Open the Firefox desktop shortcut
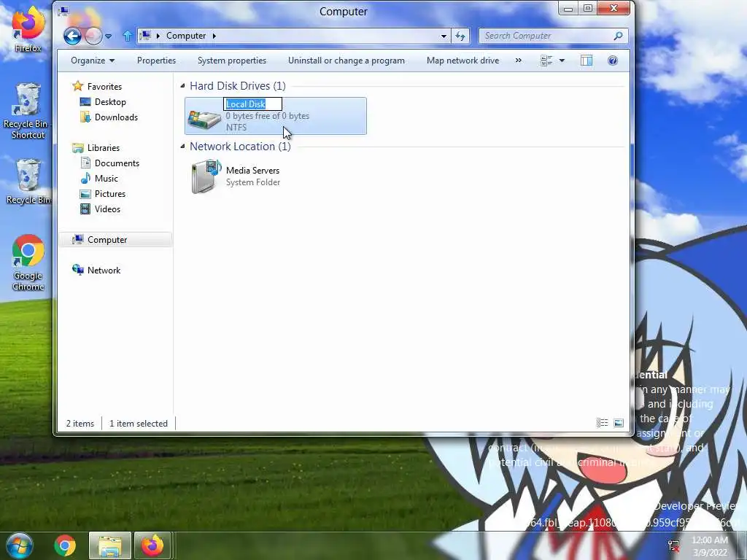The height and width of the screenshot is (560, 747). pos(28,29)
